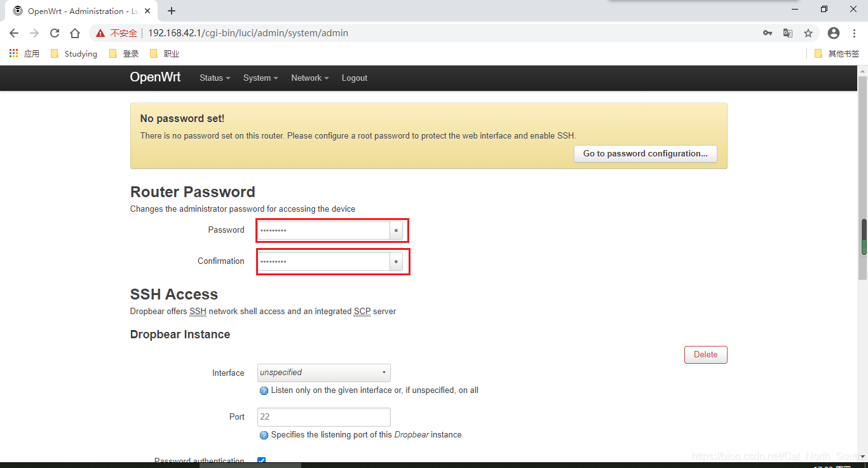The height and width of the screenshot is (468, 868).
Task: Focus the router Password field
Action: point(323,230)
